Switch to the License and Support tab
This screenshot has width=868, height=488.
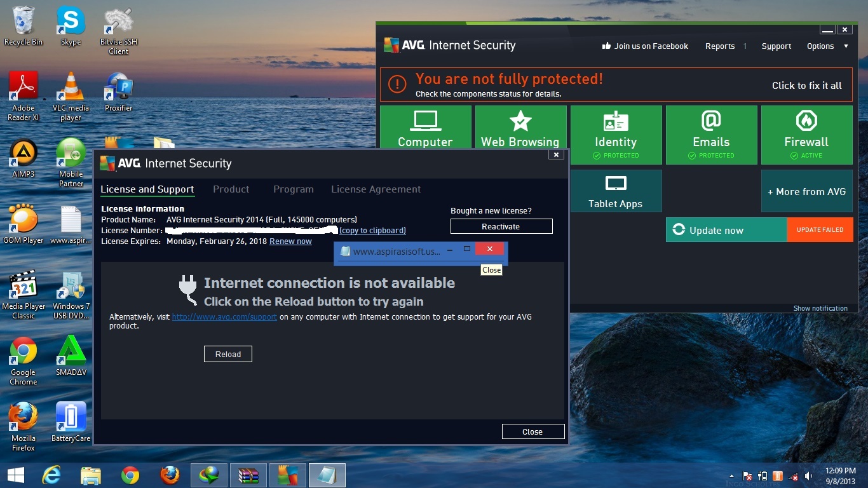tap(147, 189)
